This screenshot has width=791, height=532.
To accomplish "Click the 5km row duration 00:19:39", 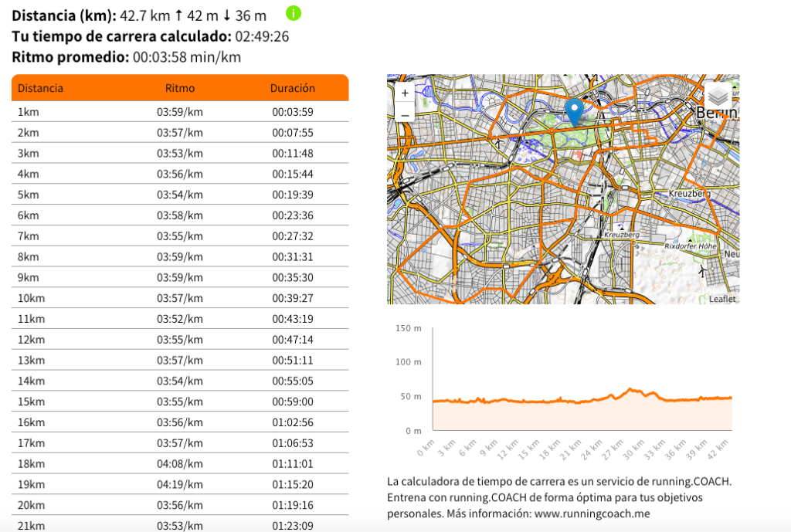I will coord(292,195).
